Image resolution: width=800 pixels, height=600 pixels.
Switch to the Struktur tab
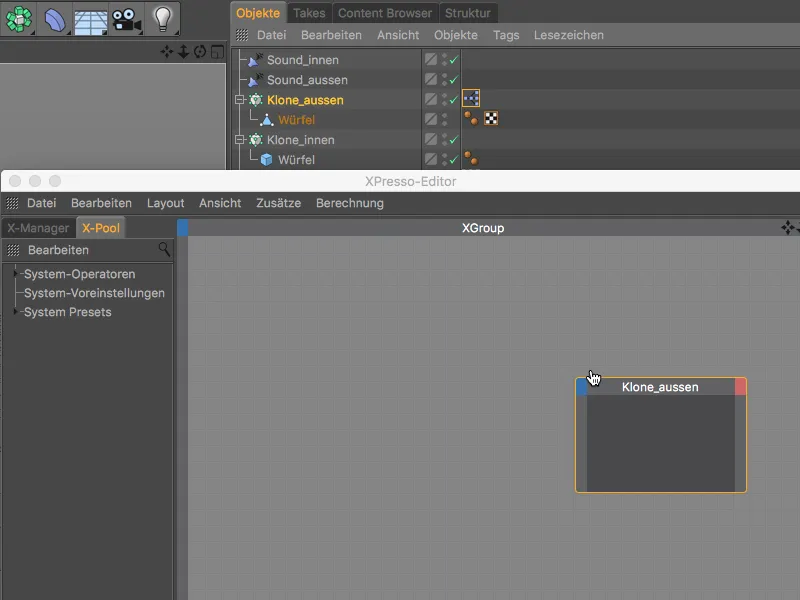[x=467, y=13]
